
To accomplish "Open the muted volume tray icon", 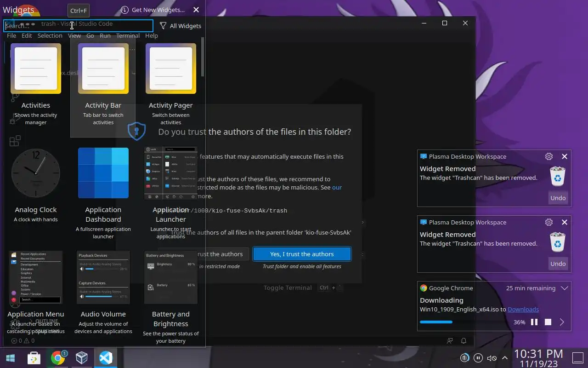I will click(492, 358).
